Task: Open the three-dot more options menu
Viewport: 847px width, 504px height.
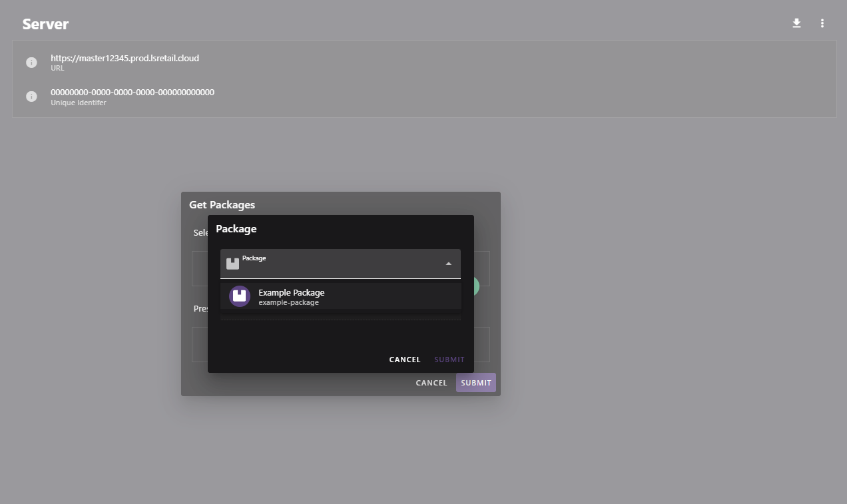Action: pos(822,23)
